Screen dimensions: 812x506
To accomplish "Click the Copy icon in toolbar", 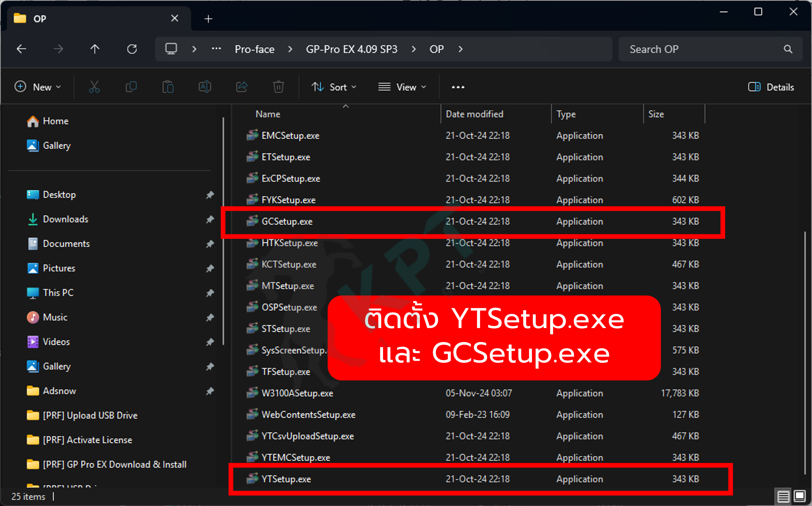I will click(131, 87).
